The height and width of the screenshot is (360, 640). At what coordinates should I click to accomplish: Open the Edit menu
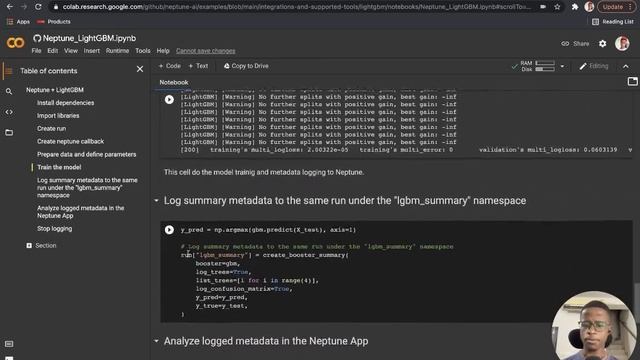click(x=52, y=51)
